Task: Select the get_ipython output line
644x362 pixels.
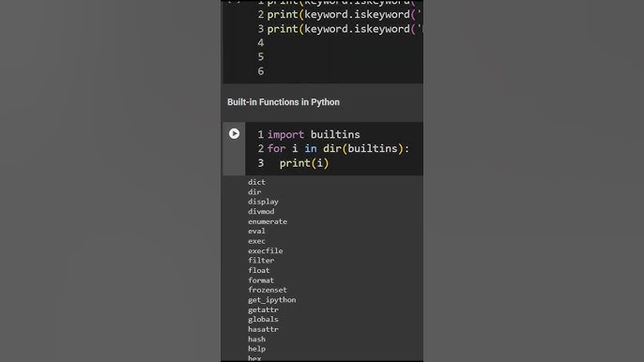Action: point(272,300)
